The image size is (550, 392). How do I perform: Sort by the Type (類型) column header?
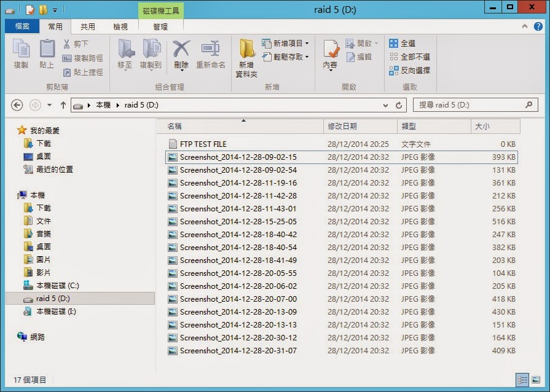point(434,126)
